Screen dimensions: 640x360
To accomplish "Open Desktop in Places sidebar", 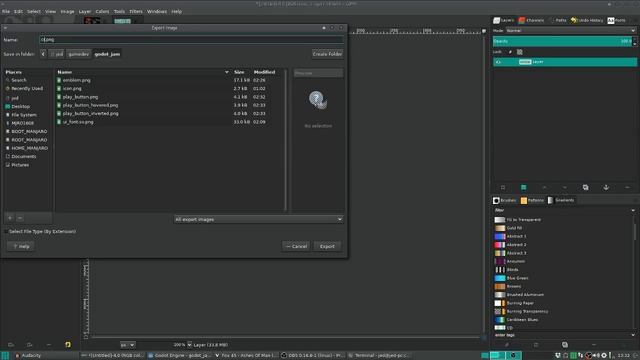I will coord(20,107).
